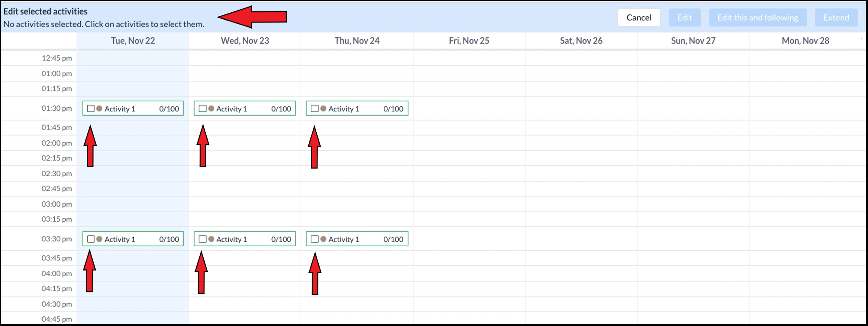Click the 02:00 pm time slot under Sat, Nov 26
Image resolution: width=868 pixels, height=326 pixels.
pos(582,143)
